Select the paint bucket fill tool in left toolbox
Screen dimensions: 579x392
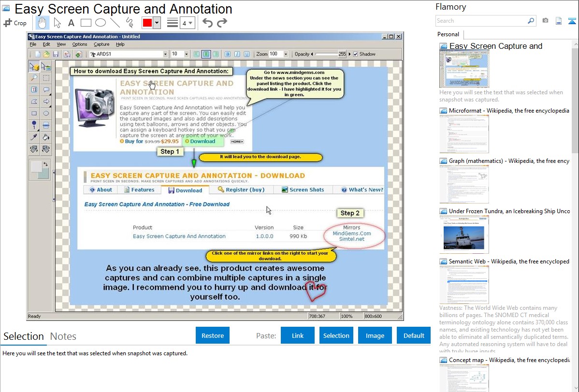(46, 137)
